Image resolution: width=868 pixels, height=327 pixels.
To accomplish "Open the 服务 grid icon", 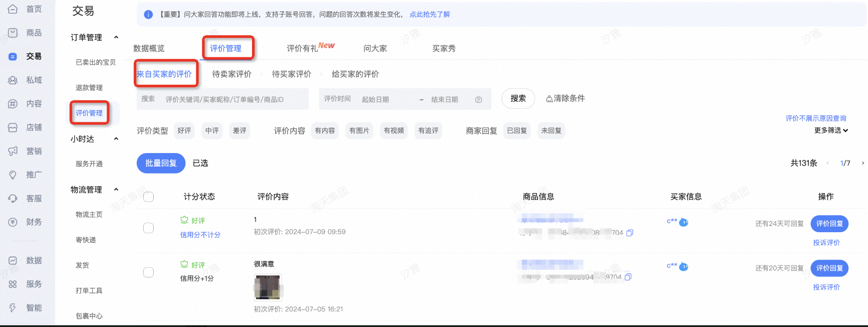I will [13, 284].
